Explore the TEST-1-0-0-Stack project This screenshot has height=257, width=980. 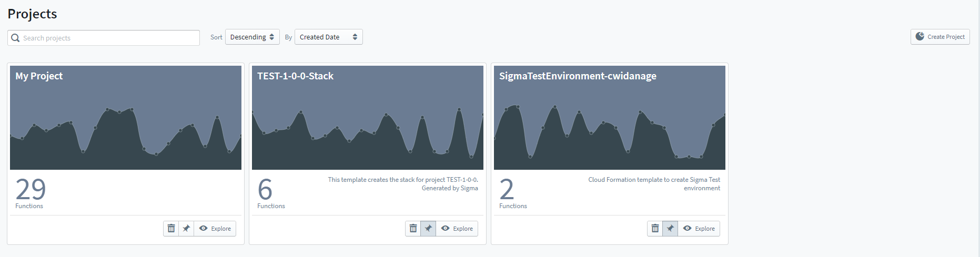point(457,229)
